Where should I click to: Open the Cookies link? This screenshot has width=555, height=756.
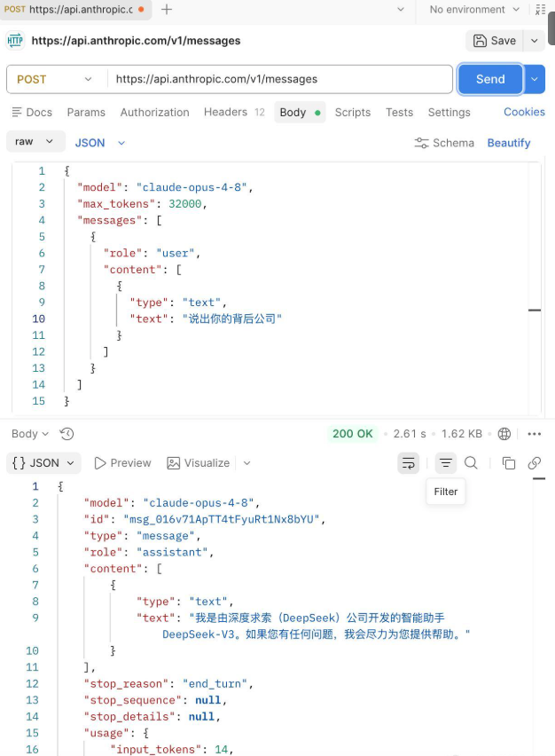coord(524,112)
